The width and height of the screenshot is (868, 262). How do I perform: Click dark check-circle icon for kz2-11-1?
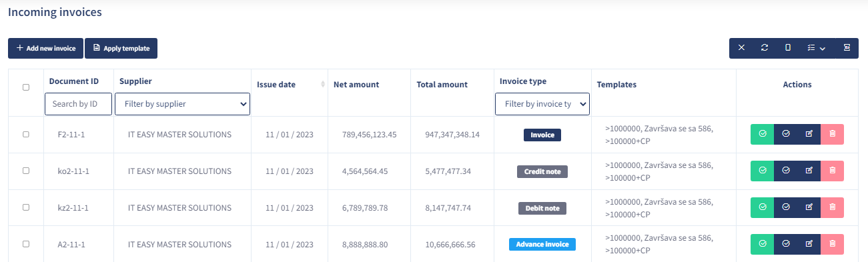point(785,207)
